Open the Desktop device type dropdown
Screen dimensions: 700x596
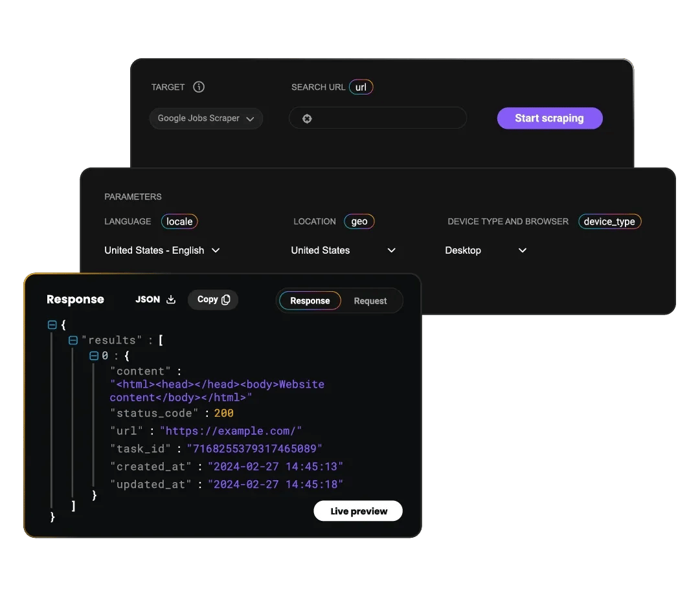(x=486, y=250)
